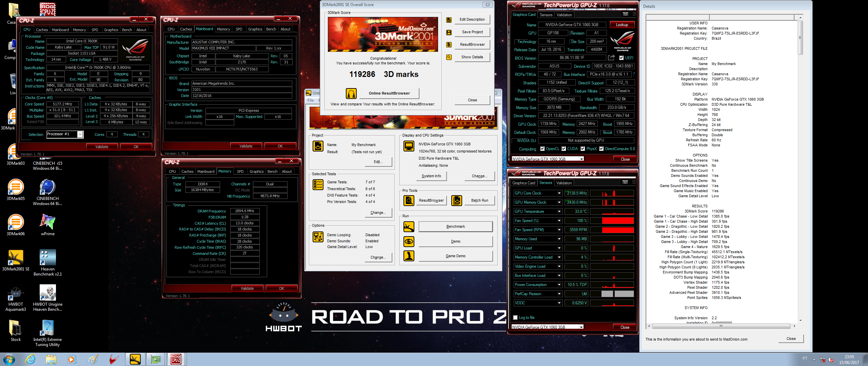Click the Edit Description icon in 3DMark score dialog
The image size is (868, 366).
pos(449,20)
